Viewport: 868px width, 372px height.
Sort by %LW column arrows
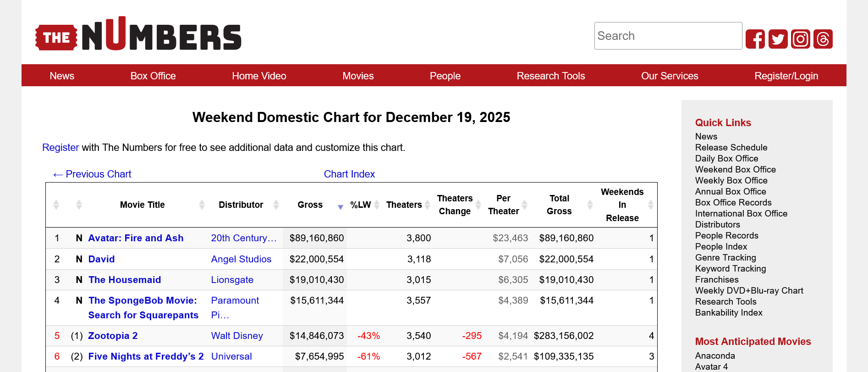point(377,205)
